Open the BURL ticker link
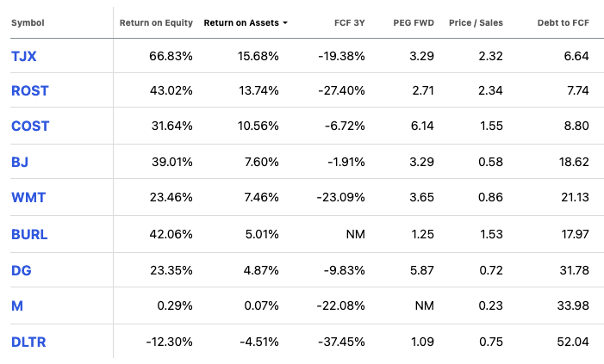604x364 pixels. pyautogui.click(x=30, y=233)
